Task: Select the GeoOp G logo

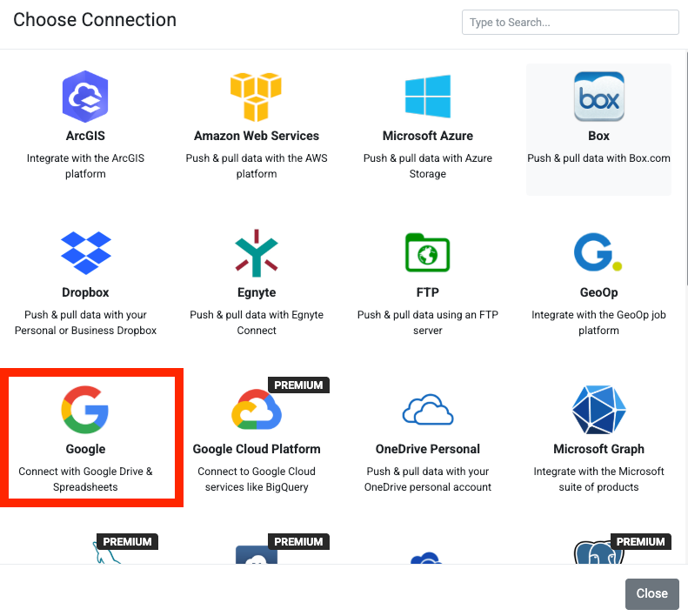Action: (x=598, y=252)
